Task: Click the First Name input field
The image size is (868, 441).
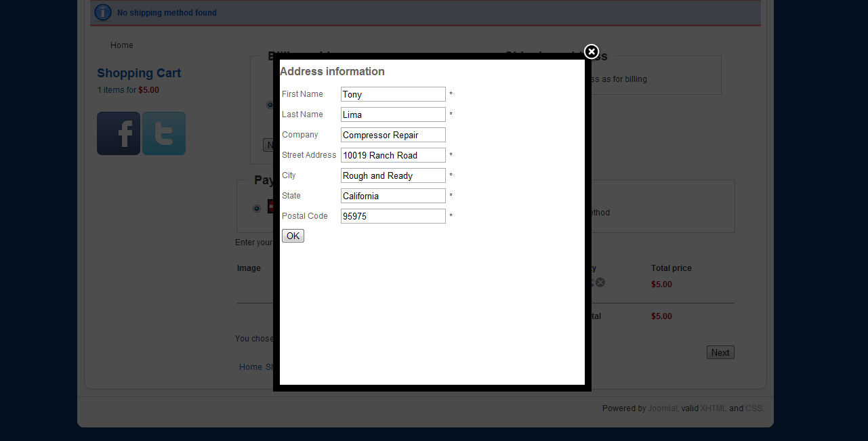Action: click(393, 94)
